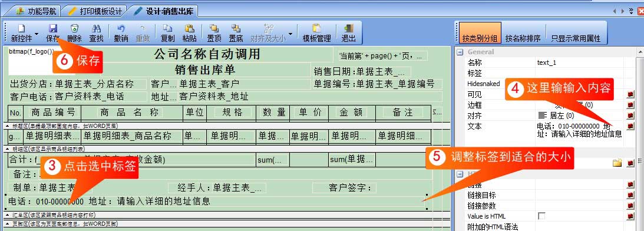Undo with the 撤消 toolbar icon
Screen dimensions: 644x231
click(x=121, y=29)
